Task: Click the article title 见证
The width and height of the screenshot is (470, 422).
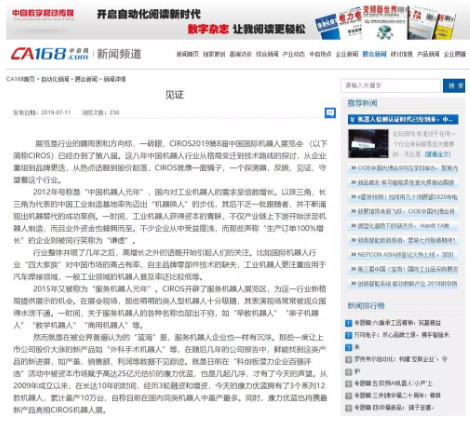Action: coord(174,95)
